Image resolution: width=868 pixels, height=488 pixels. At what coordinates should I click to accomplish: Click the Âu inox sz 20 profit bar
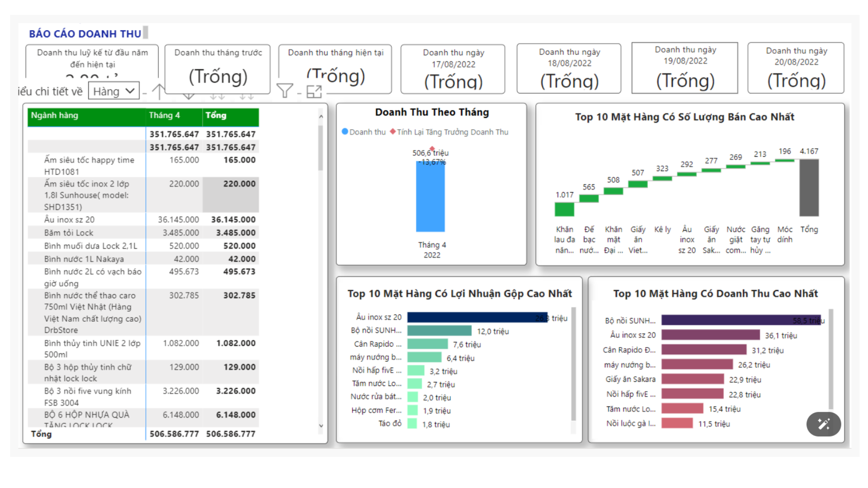[x=477, y=318]
